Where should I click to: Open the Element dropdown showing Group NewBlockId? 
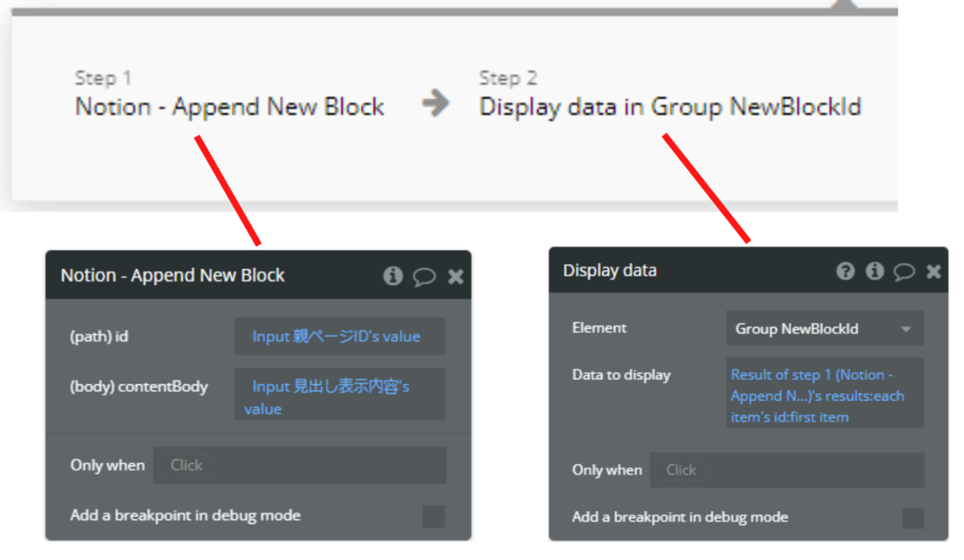(x=825, y=329)
